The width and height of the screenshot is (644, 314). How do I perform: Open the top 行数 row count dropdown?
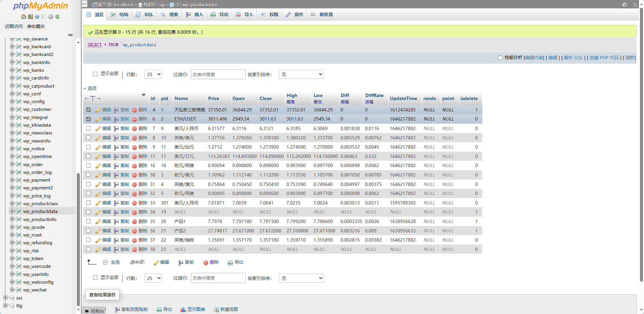153,74
